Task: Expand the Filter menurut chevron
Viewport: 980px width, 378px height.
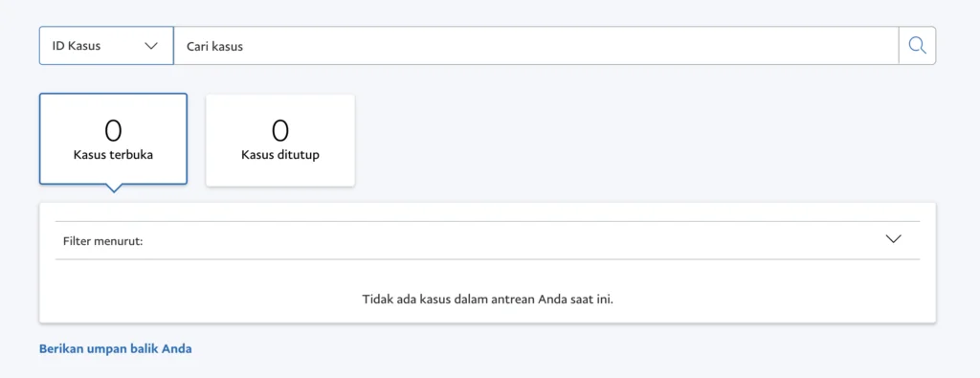Action: click(x=894, y=239)
